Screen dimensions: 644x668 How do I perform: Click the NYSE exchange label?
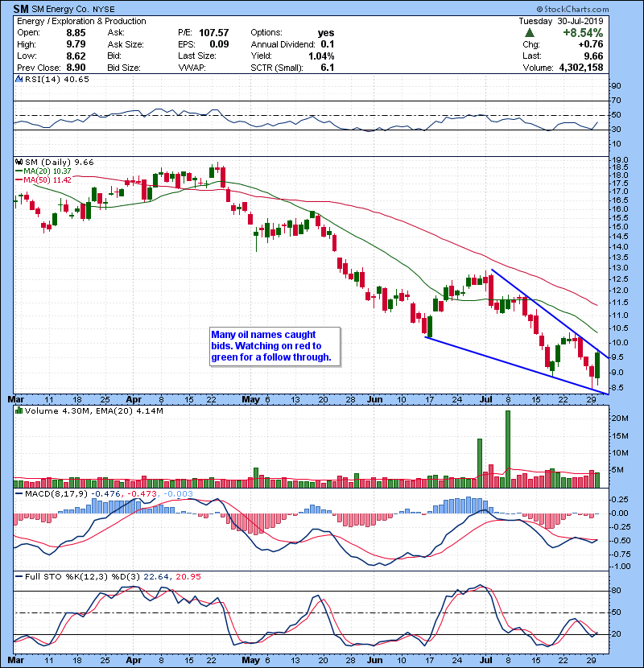104,9
